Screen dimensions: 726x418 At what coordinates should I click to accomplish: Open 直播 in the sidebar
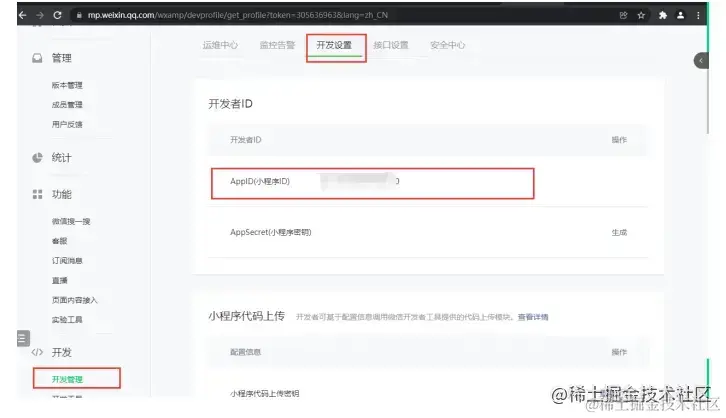[x=59, y=280]
